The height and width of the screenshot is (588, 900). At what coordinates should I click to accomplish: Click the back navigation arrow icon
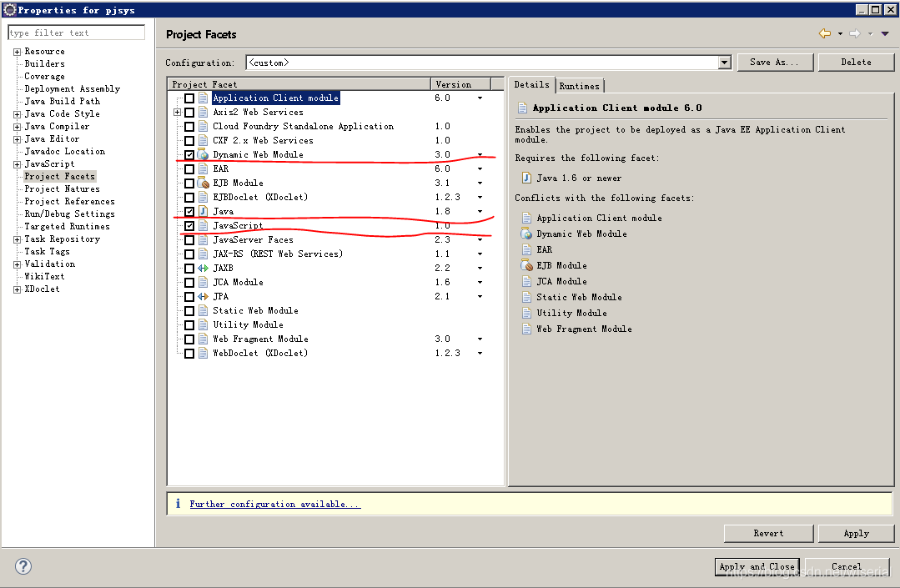point(825,34)
